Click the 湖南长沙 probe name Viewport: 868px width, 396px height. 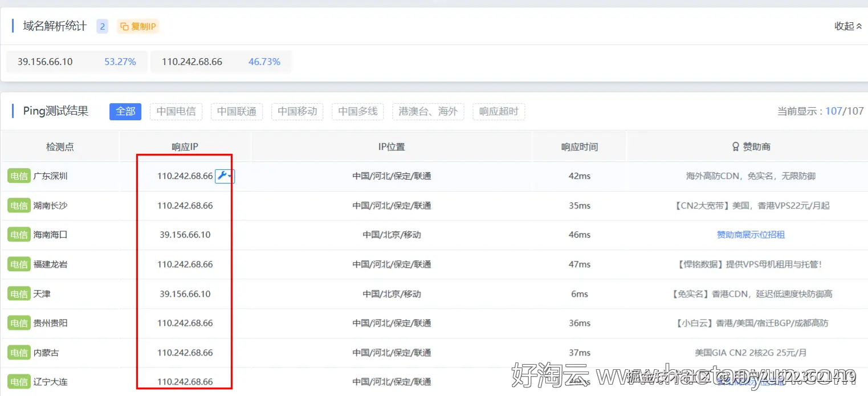pos(50,205)
